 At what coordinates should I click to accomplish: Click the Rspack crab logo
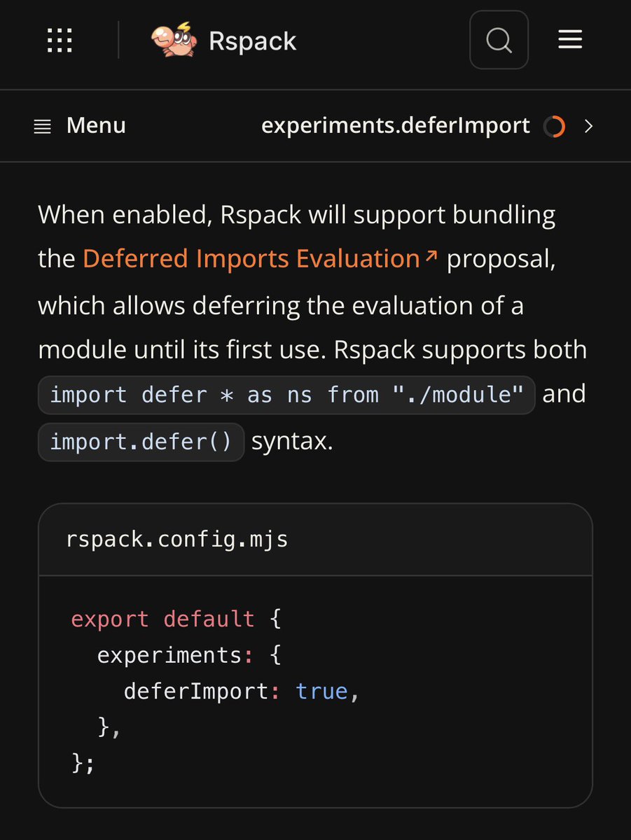click(174, 40)
